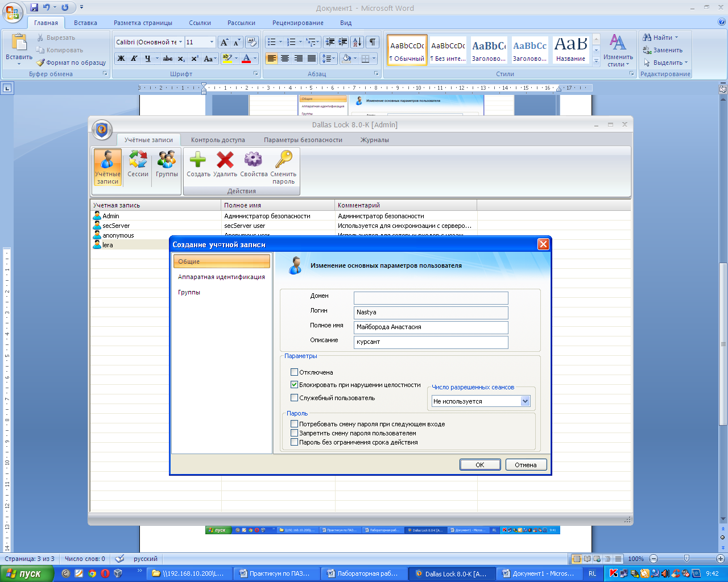Switch to Рецензирование ribbon tab
Viewport: 728px width, 582px height.
pyautogui.click(x=298, y=23)
